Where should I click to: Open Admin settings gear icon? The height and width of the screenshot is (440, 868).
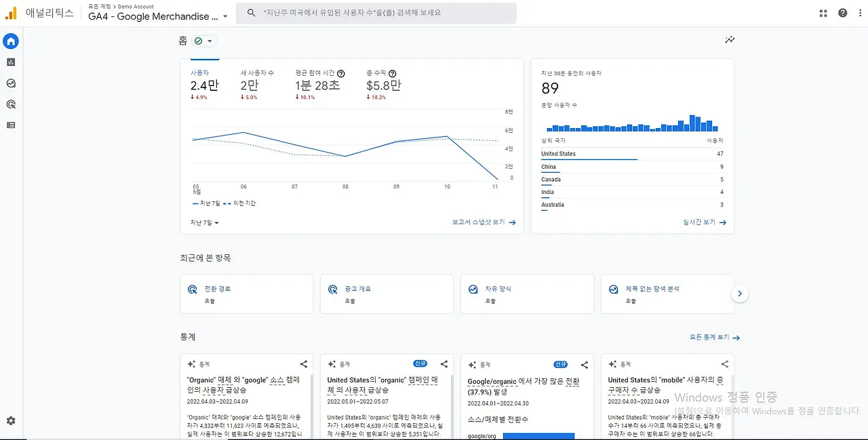pos(10,421)
